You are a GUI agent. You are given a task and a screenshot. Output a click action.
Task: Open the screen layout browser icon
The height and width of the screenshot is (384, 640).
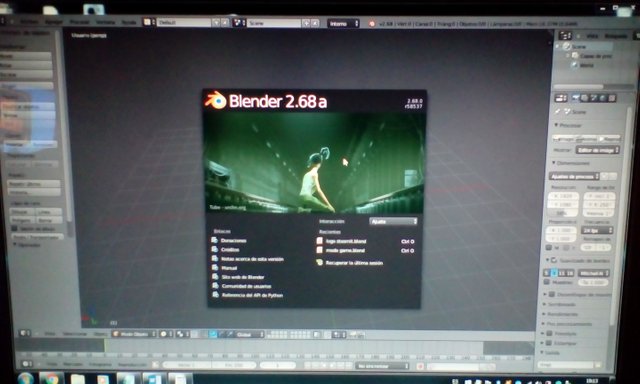[149, 22]
